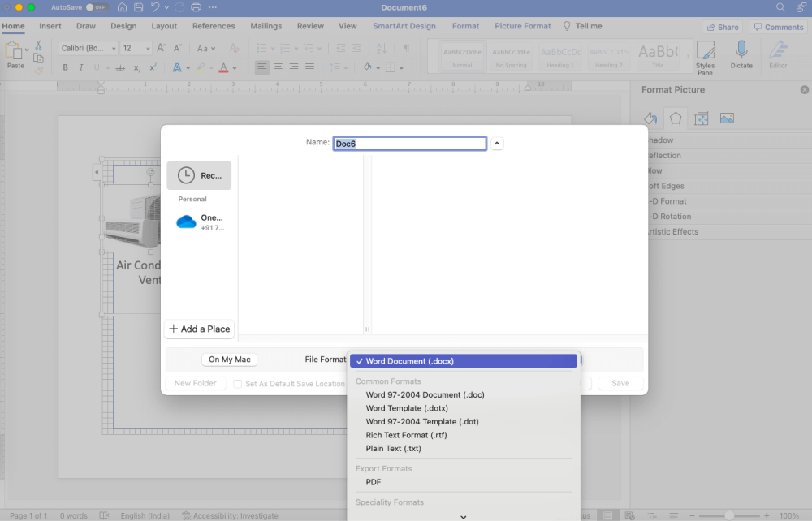The image size is (812, 521).
Task: Click inside the Name field showing Doc6
Action: click(x=409, y=143)
